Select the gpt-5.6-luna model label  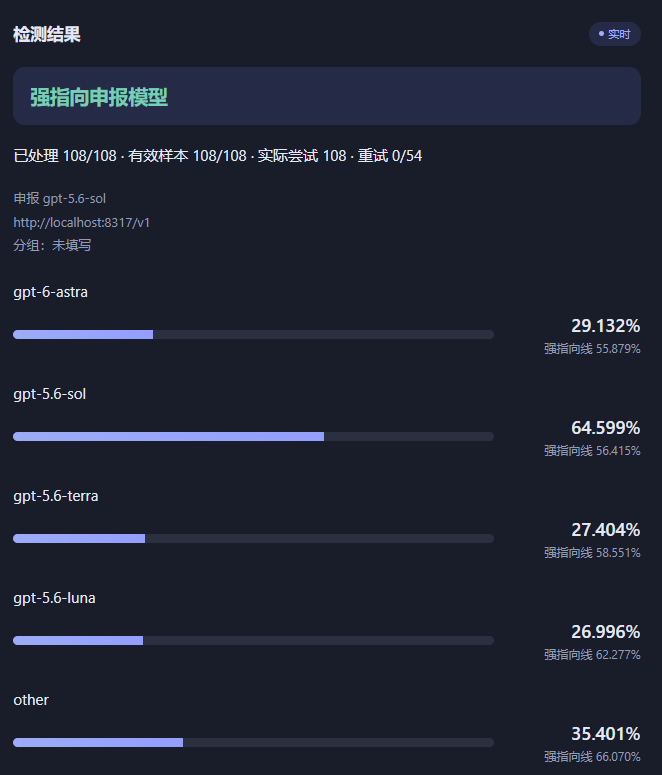[x=54, y=598]
